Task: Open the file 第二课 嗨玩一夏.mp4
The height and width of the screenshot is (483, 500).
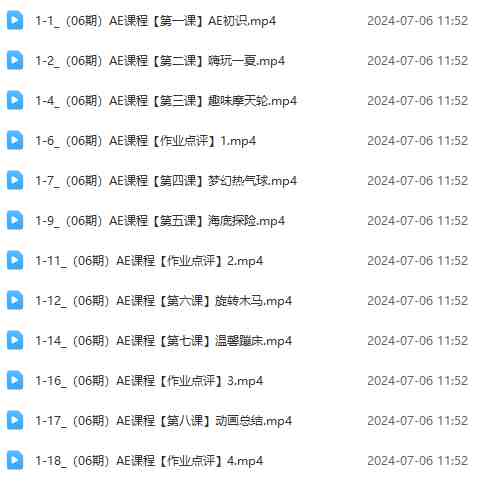Action: (x=160, y=61)
